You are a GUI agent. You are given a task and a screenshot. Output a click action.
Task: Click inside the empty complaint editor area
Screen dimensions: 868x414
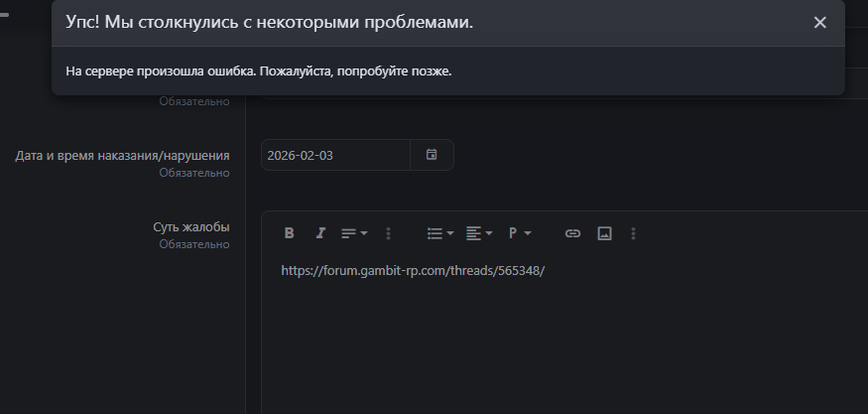[x=556, y=347]
